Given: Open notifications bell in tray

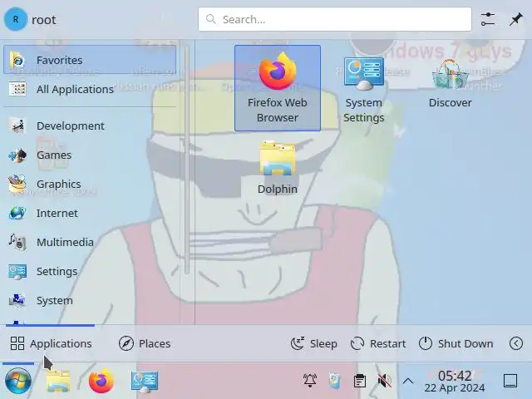Looking at the screenshot, I should pos(310,381).
